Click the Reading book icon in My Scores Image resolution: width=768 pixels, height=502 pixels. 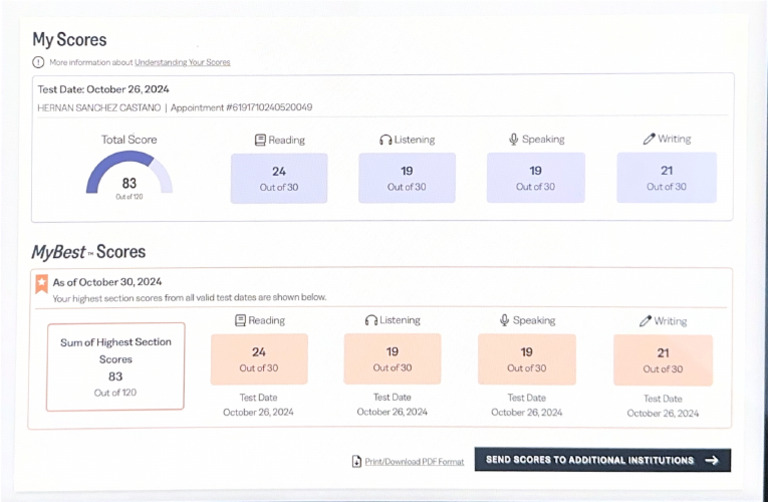(x=260, y=140)
